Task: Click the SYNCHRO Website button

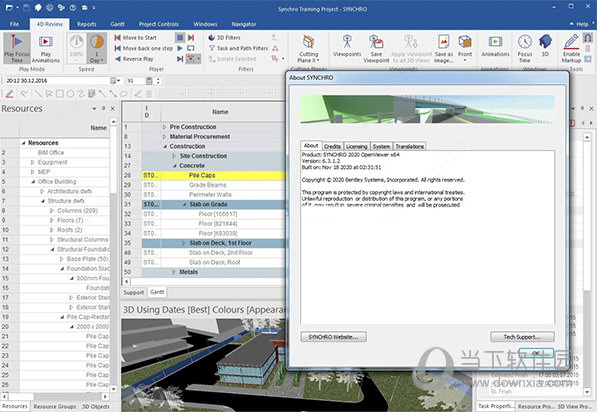Action: point(334,337)
